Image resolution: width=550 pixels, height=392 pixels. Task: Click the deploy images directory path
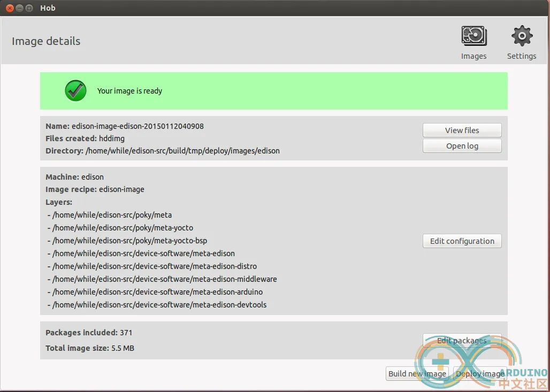[182, 151]
